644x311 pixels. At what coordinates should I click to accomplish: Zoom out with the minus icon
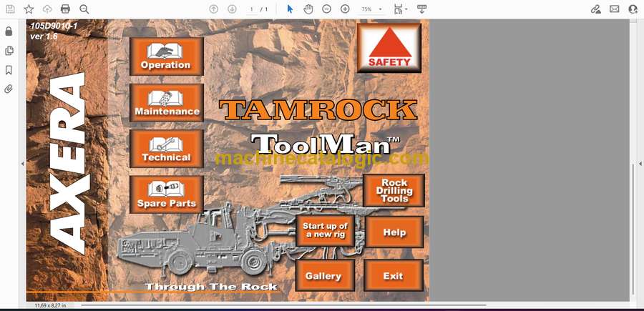coord(326,9)
